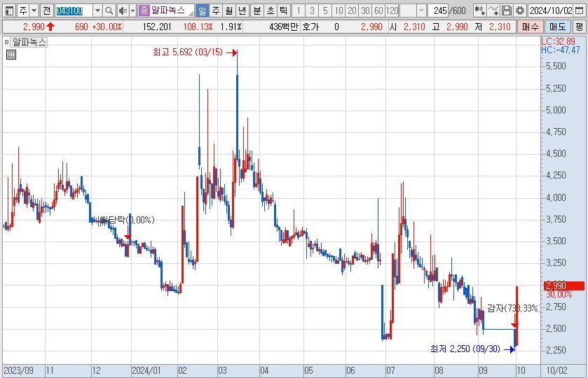Image resolution: width=588 pixels, height=378 pixels.
Task: Focus the stock code field 043100
Action: [x=74, y=10]
